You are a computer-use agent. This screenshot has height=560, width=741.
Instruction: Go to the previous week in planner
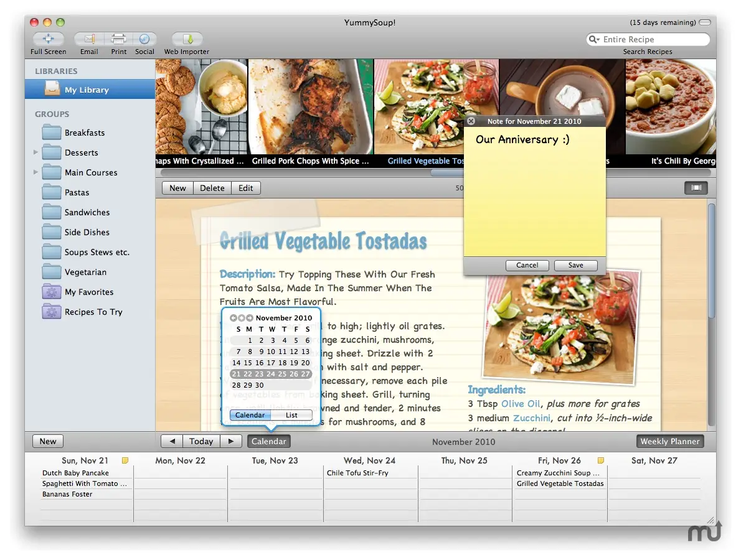pos(172,441)
